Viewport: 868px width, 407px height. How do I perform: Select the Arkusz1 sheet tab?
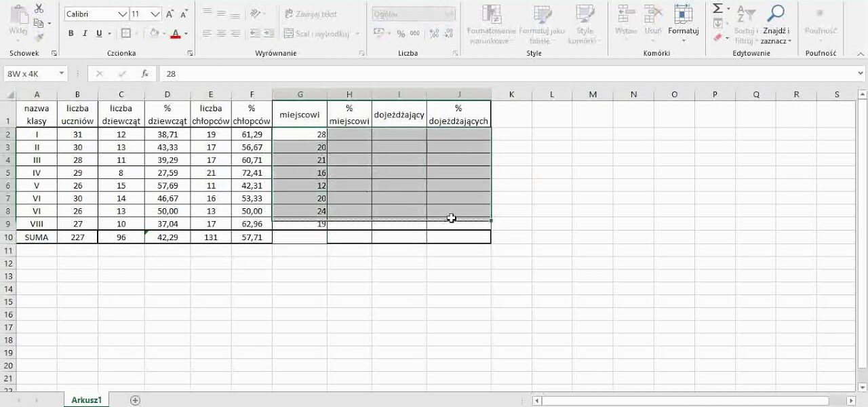coord(86,400)
